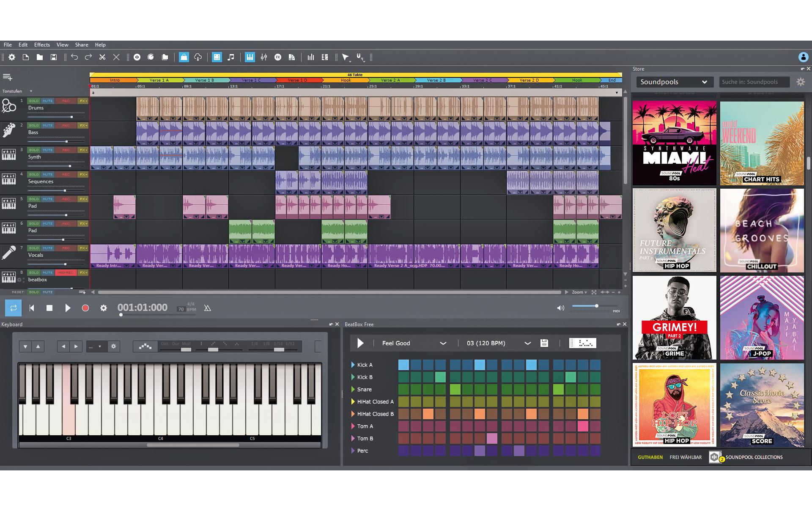812x511 pixels.
Task: Toggle MIDI REC on beatbox track
Action: click(x=66, y=273)
